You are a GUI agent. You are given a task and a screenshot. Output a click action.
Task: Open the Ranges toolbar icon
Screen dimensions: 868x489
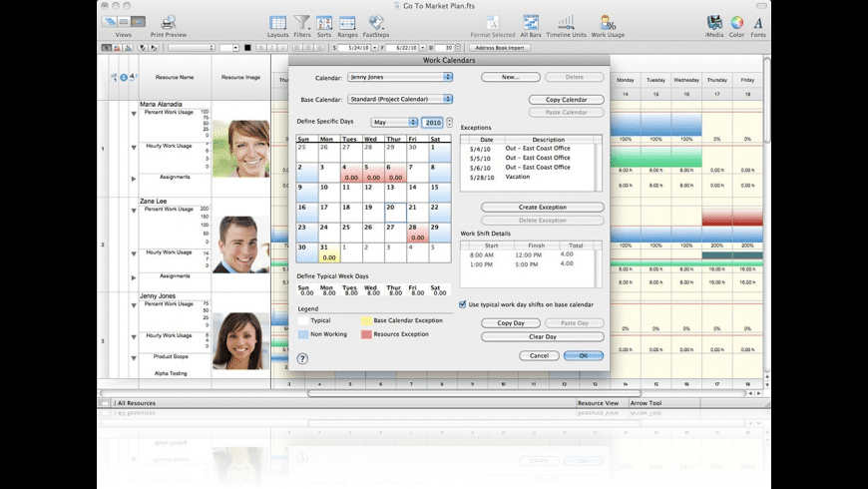pos(347,23)
